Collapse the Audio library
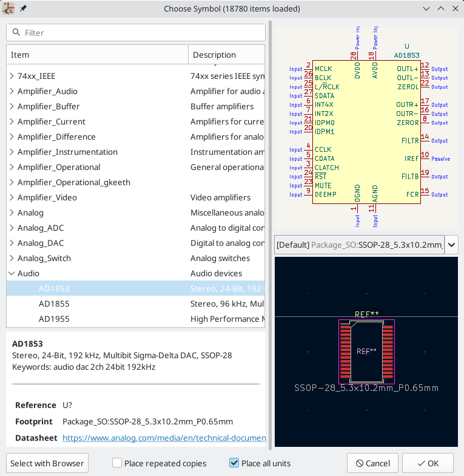Viewport: 464px width, 476px height. point(12,273)
